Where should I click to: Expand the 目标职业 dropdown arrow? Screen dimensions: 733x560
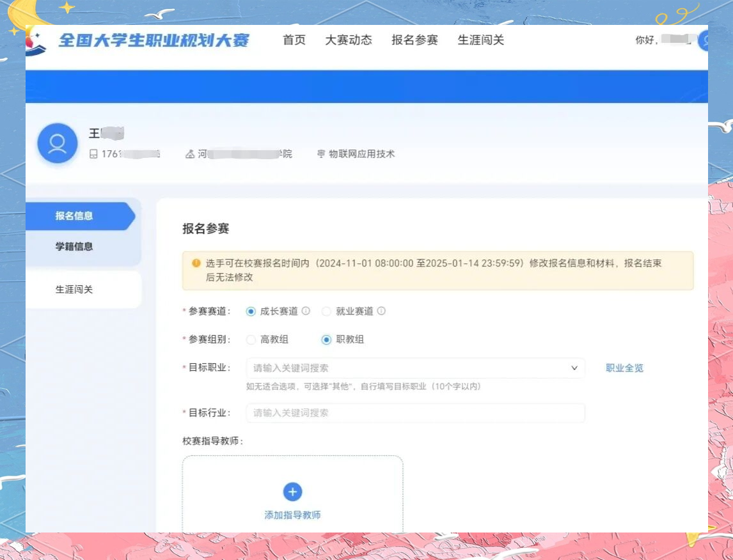point(574,368)
